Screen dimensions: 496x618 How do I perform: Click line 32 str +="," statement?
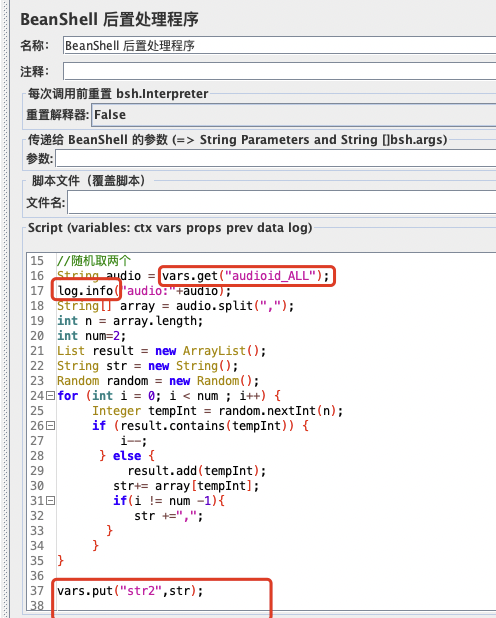coord(168,516)
